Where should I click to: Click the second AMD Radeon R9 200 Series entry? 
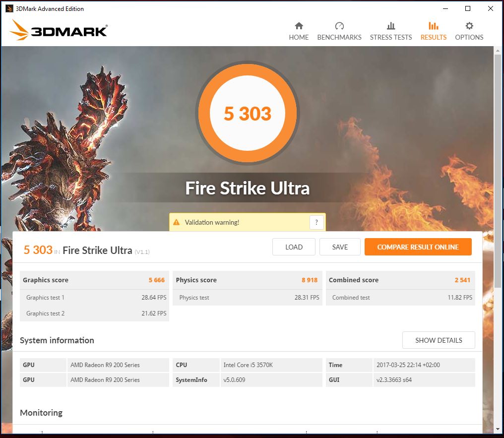(x=105, y=379)
